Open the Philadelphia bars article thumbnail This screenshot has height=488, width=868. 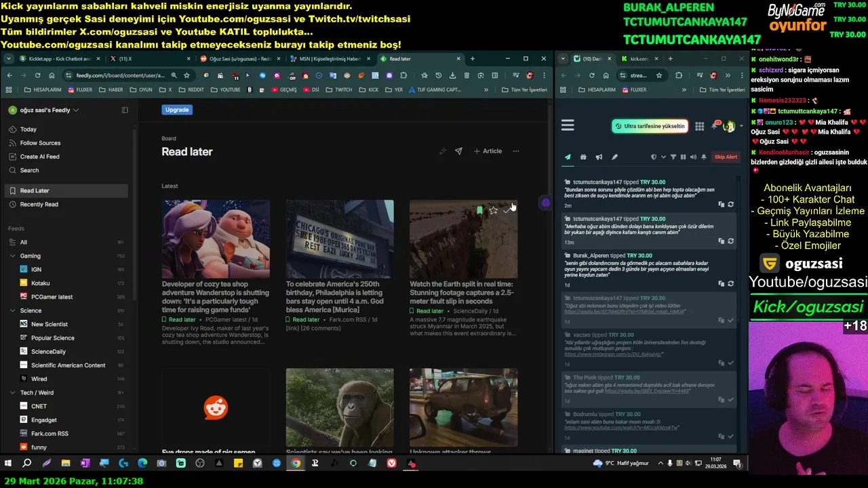(339, 239)
